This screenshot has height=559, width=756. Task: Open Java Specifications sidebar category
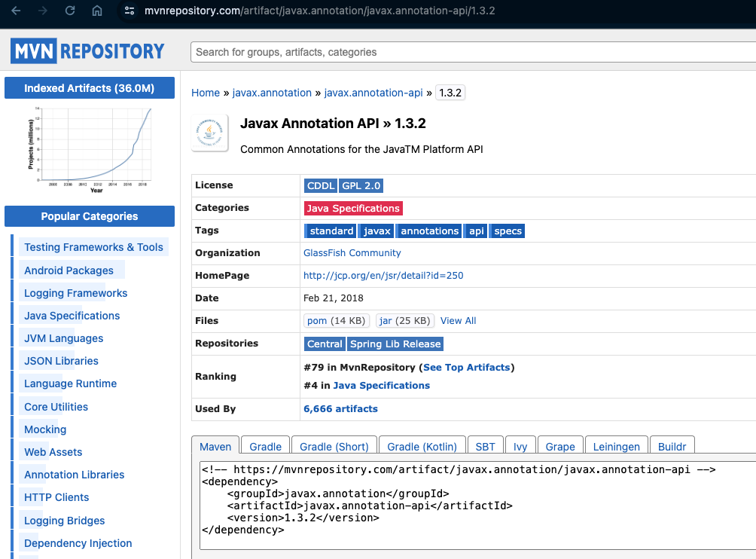pos(72,316)
